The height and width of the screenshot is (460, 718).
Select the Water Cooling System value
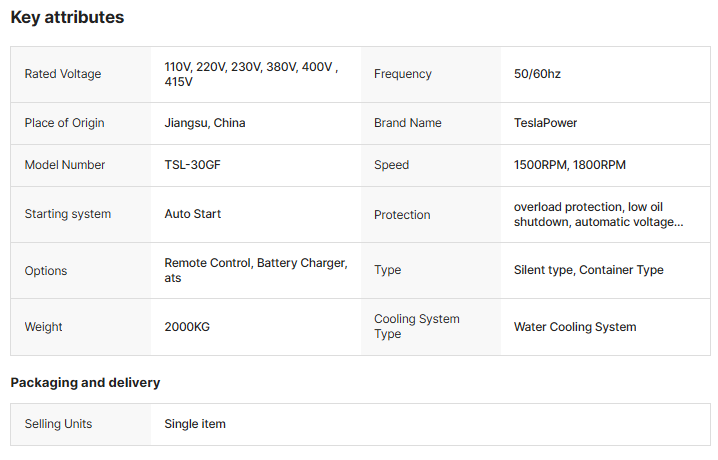point(575,327)
